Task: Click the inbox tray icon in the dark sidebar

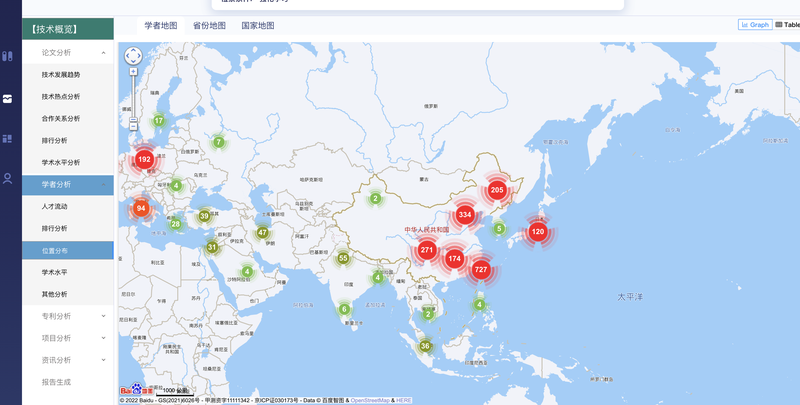Action: click(x=7, y=98)
